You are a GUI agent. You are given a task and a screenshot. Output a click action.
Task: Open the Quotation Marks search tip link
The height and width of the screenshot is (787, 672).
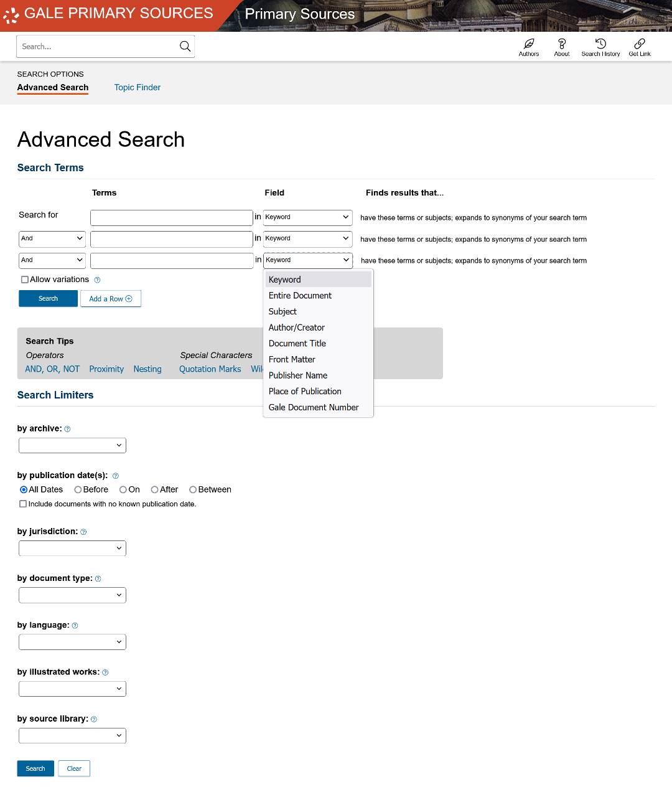(210, 369)
